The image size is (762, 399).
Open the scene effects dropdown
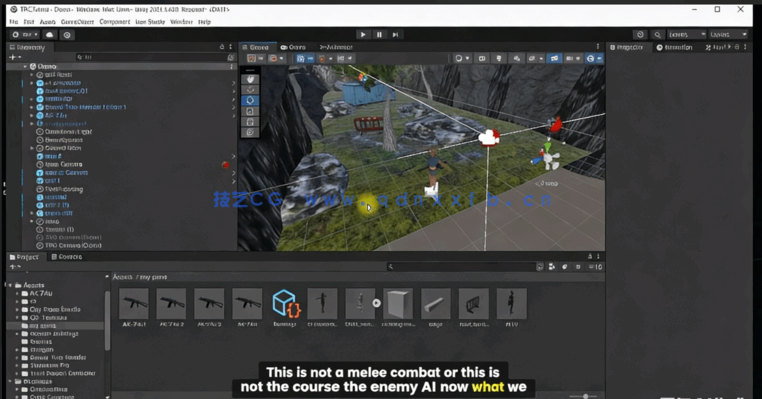[x=535, y=58]
